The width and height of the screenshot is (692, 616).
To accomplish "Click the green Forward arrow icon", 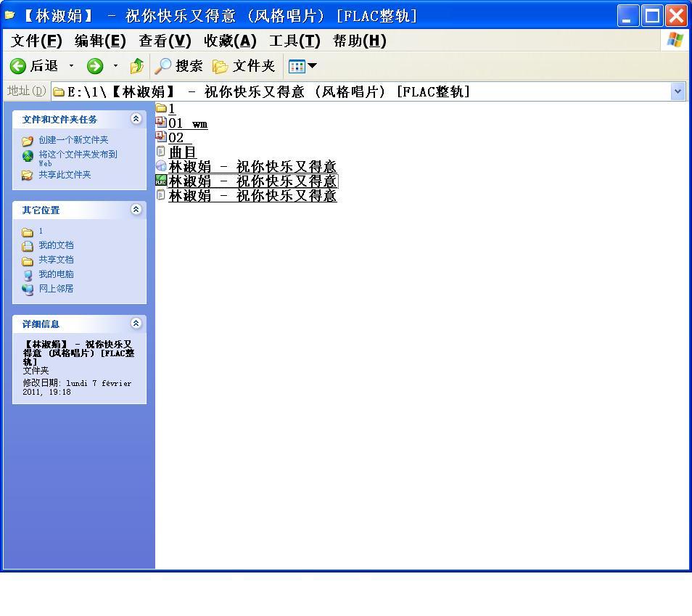I will coord(95,66).
